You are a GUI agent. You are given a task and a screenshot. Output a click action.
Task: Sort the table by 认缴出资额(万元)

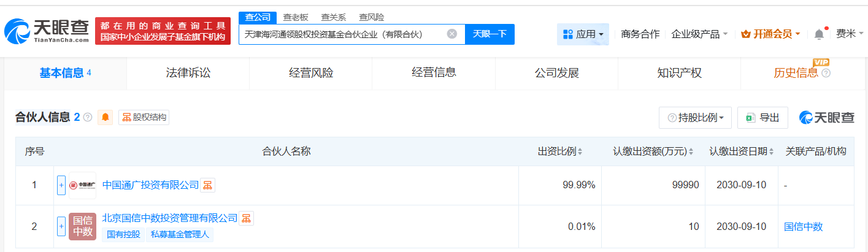691,151
